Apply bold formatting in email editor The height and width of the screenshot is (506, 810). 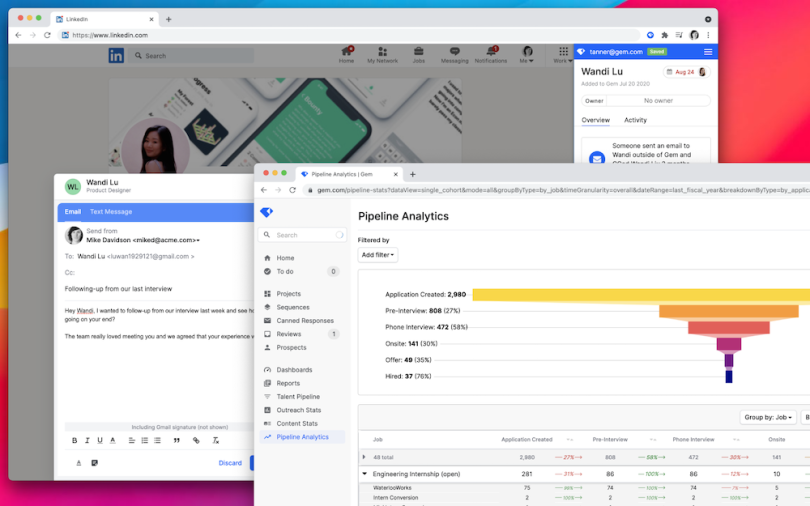[74, 440]
